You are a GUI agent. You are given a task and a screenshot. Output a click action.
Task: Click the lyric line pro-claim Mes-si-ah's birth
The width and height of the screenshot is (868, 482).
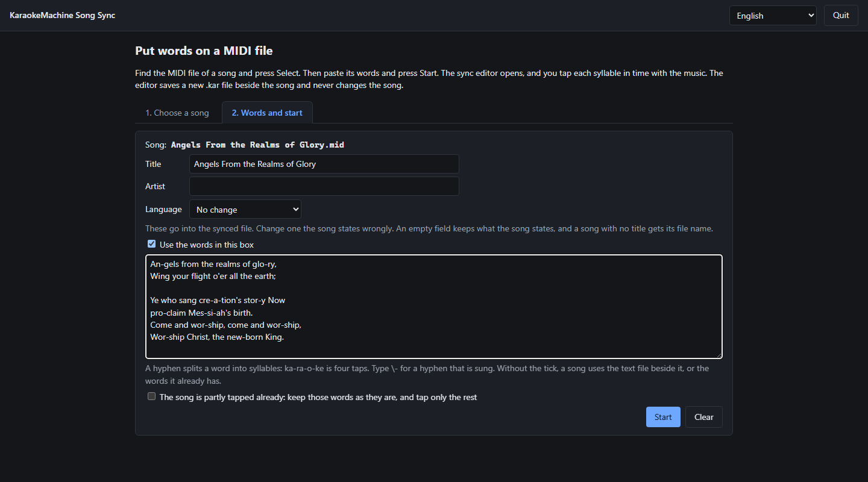[x=202, y=313]
